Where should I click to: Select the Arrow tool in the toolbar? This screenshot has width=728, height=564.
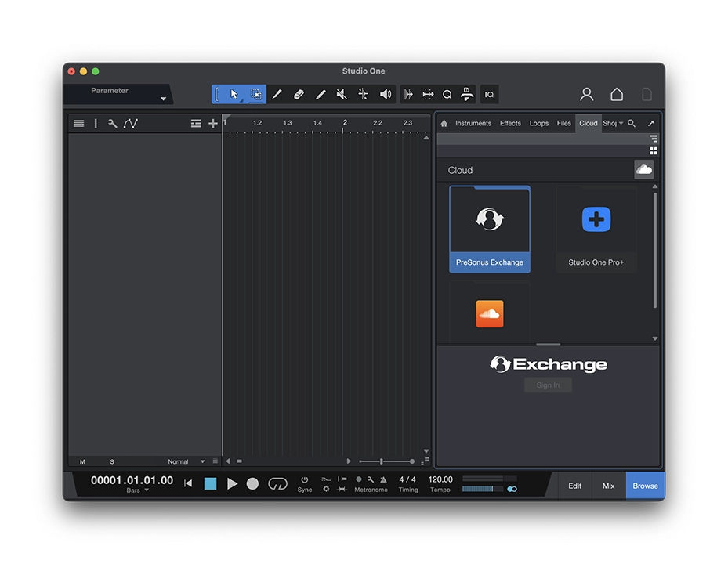234,95
